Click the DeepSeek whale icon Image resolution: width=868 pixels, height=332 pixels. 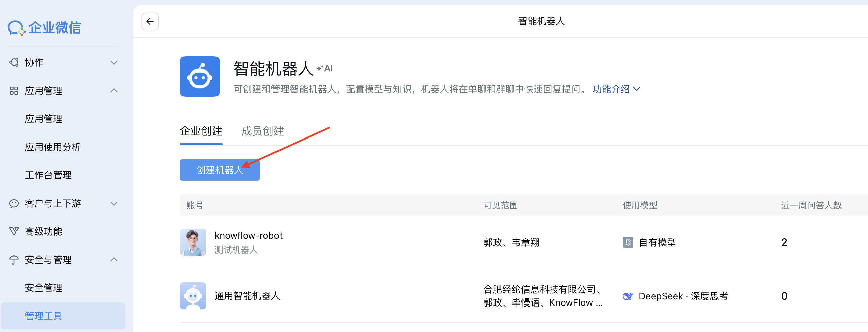pyautogui.click(x=627, y=296)
